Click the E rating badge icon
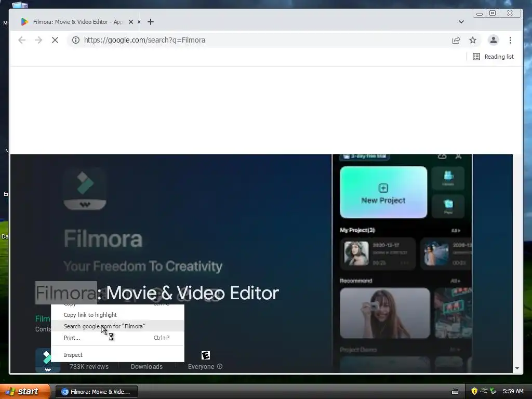The height and width of the screenshot is (399, 532). pos(206,355)
